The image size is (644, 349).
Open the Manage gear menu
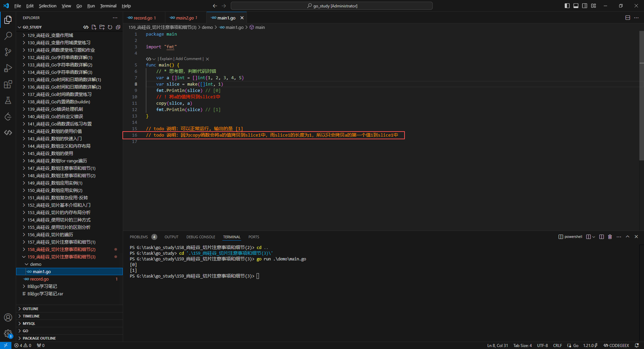pos(8,334)
